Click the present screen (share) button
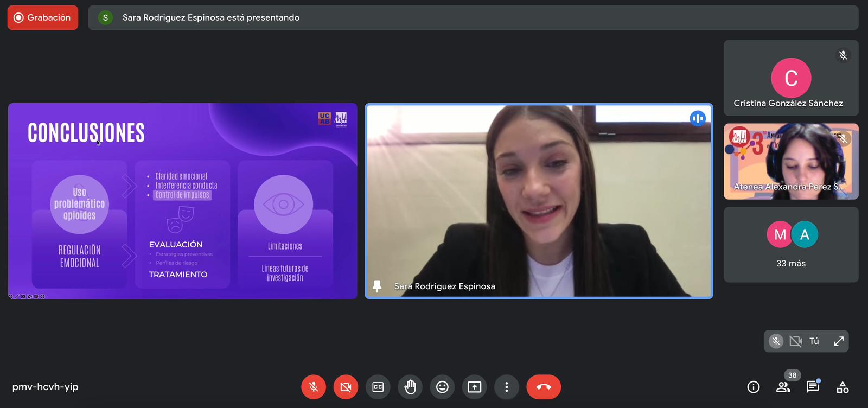868x408 pixels. 475,387
